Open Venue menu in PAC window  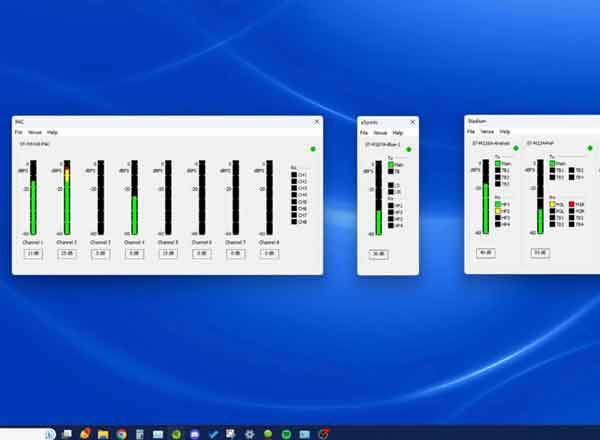click(35, 132)
